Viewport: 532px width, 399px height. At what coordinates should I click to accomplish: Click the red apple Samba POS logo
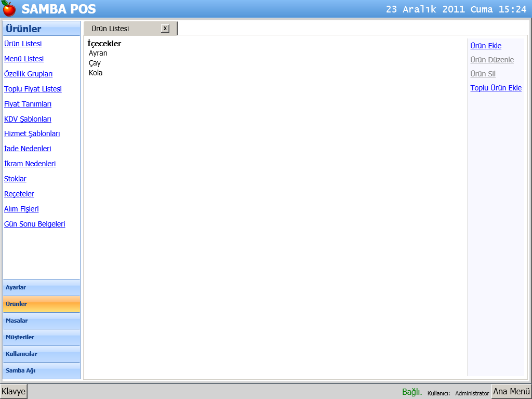click(9, 9)
